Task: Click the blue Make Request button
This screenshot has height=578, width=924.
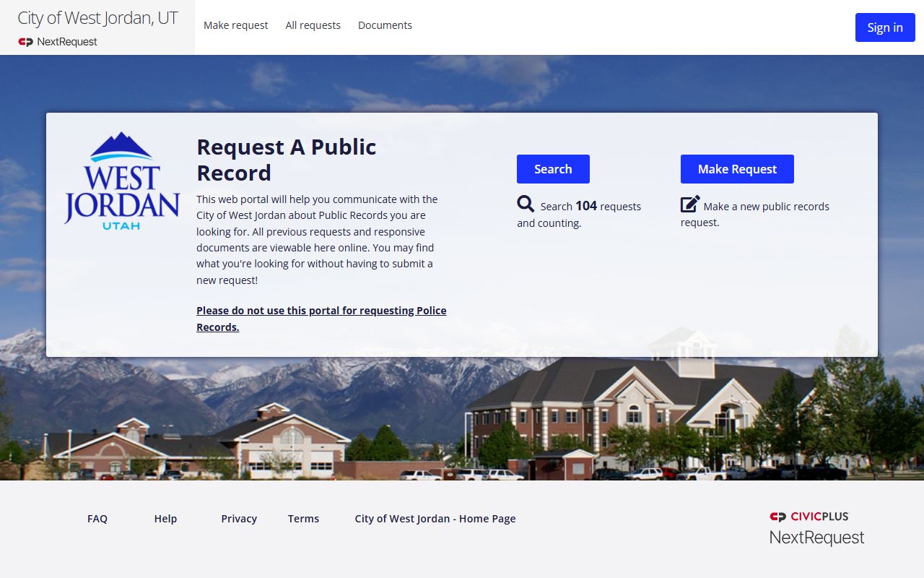Action: [737, 169]
